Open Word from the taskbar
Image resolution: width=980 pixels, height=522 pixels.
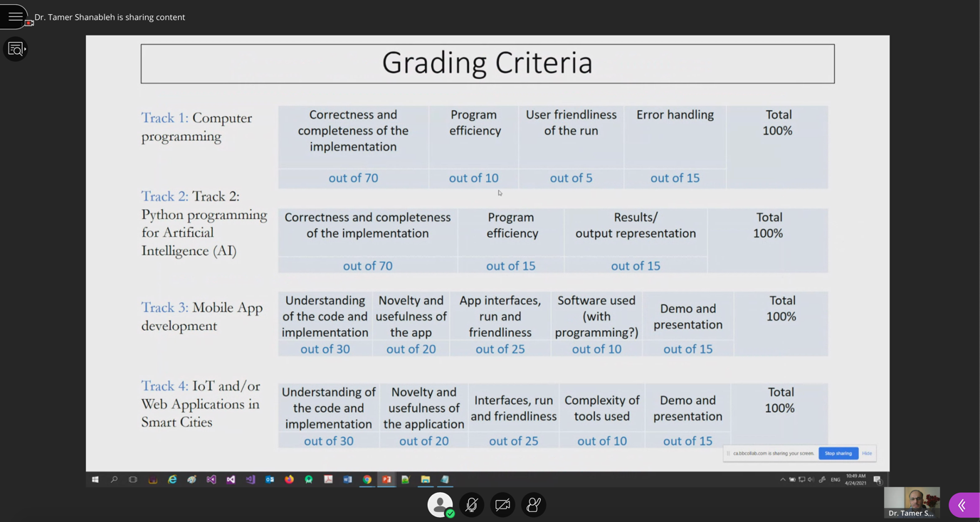pos(347,479)
